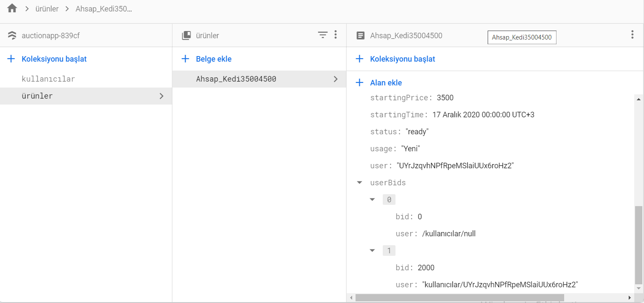Click ürünler in the breadcrumb path
The height and width of the screenshot is (303, 644).
[47, 9]
